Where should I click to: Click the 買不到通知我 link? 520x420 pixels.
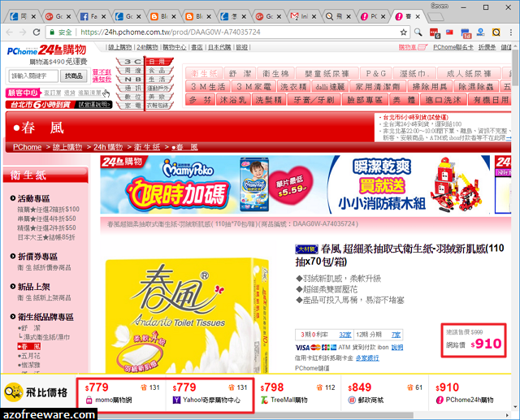[x=102, y=76]
